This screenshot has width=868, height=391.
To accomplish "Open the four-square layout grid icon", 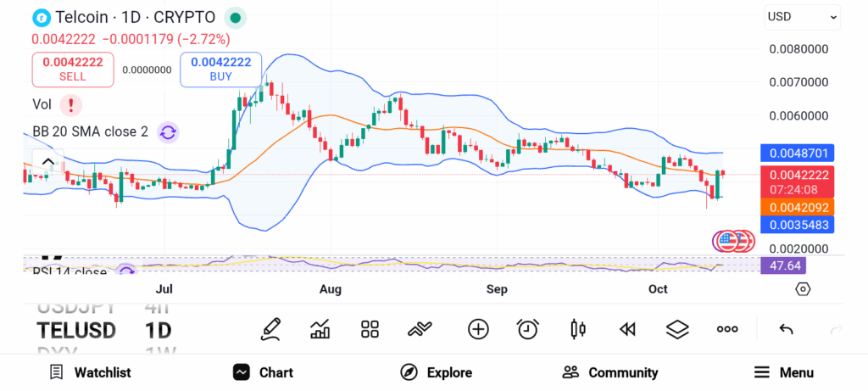I will [370, 329].
